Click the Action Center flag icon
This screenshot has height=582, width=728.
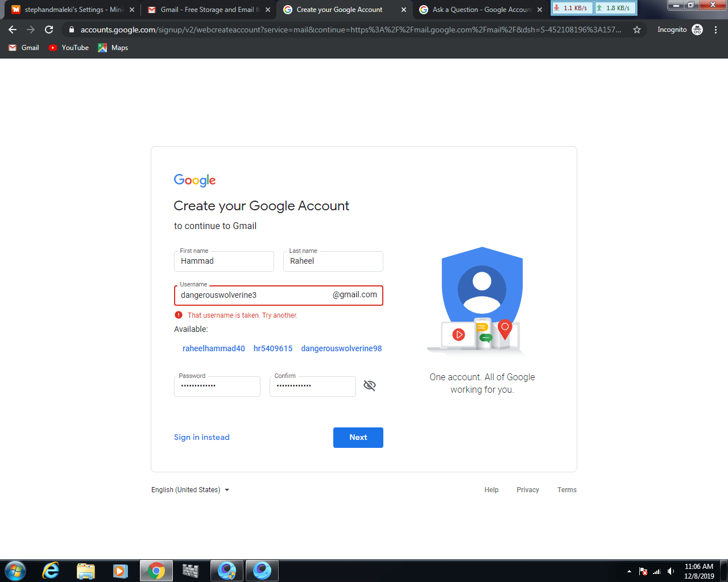(643, 571)
